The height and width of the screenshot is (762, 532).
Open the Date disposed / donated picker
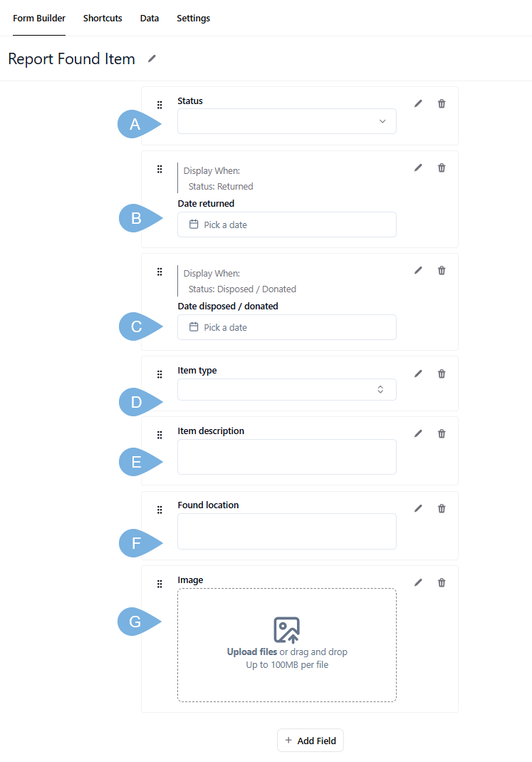[287, 327]
